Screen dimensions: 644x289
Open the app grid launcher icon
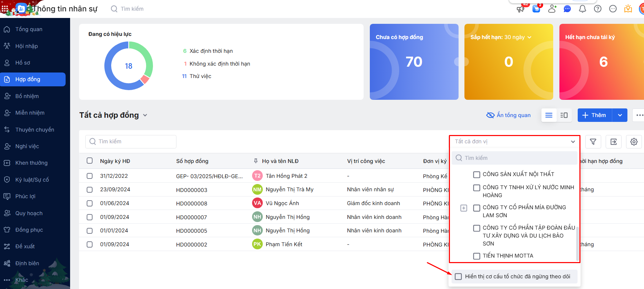pos(5,8)
